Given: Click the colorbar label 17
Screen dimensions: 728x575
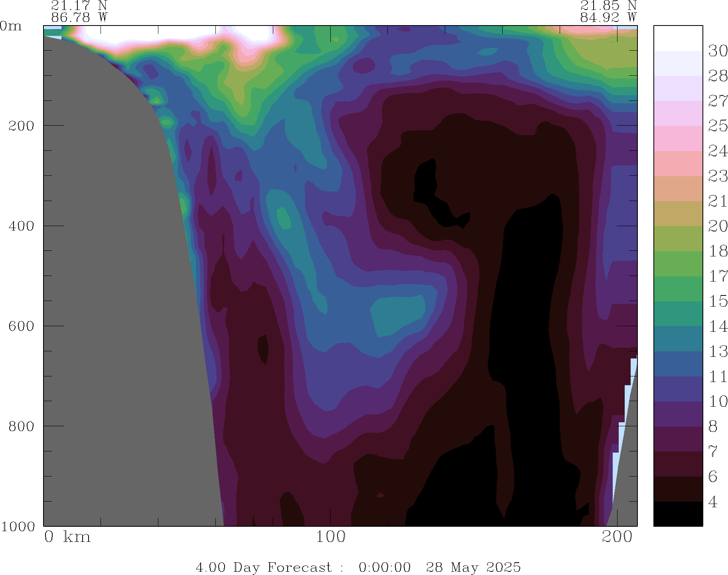Looking at the screenshot, I should coord(718,276).
